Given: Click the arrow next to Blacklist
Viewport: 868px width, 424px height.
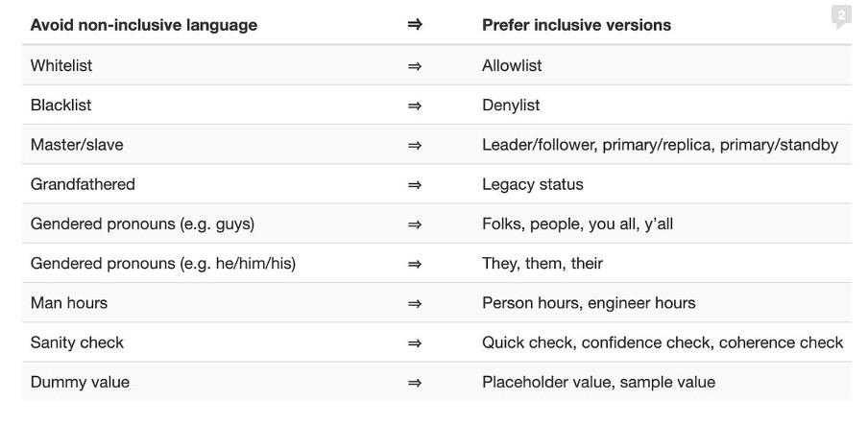Looking at the screenshot, I should [415, 105].
